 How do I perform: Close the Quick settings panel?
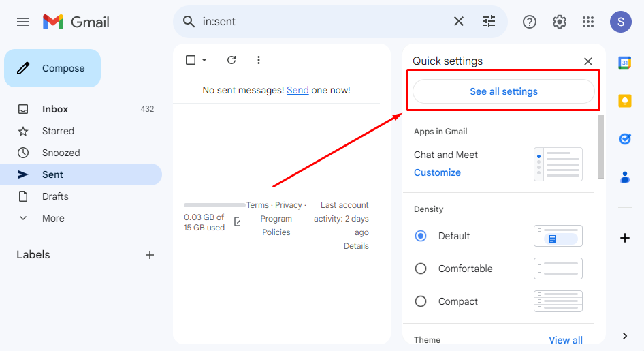point(588,61)
